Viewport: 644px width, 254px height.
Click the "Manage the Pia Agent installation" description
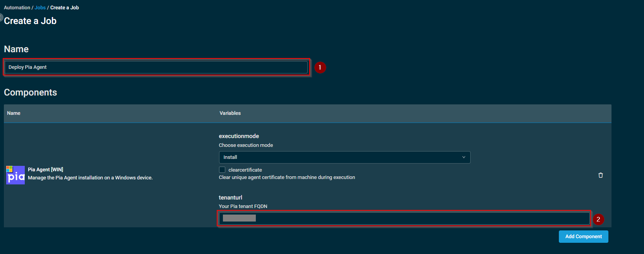(x=90, y=178)
